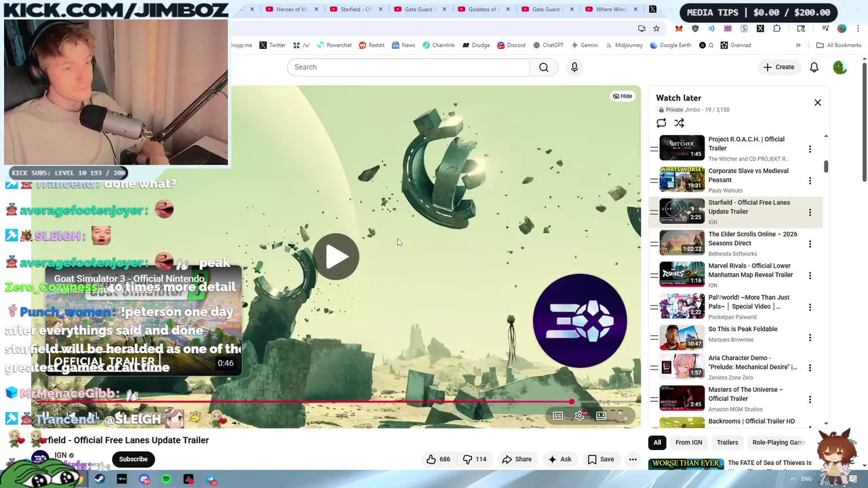Image resolution: width=868 pixels, height=488 pixels.
Task: Dislike the video (114)
Action: click(x=475, y=460)
